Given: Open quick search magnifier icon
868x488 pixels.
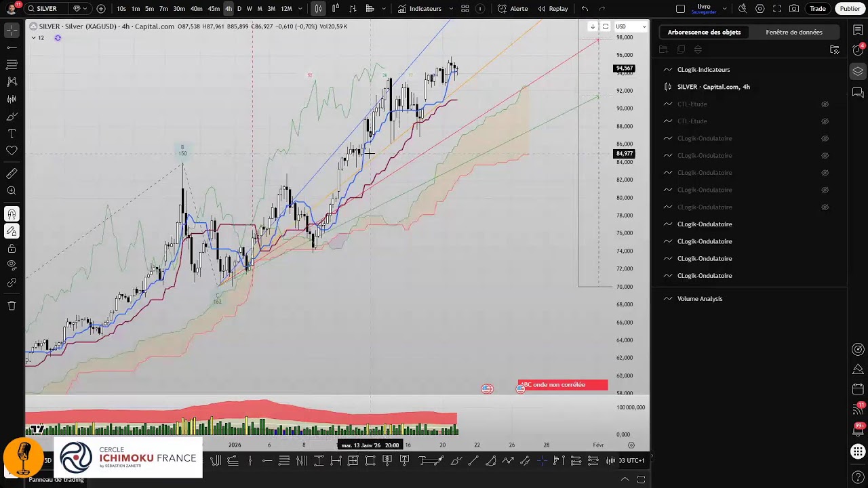Looking at the screenshot, I should pos(743,9).
